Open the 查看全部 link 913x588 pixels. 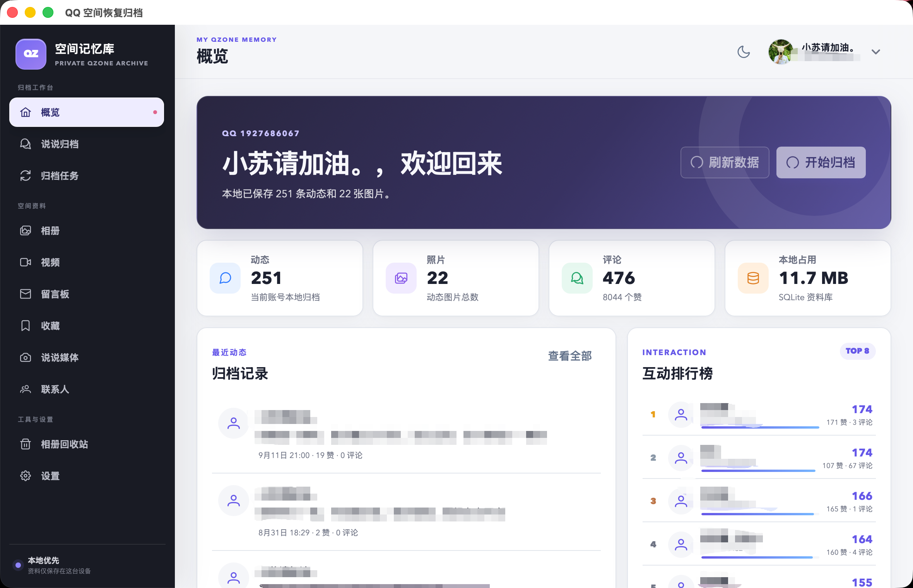[570, 356]
